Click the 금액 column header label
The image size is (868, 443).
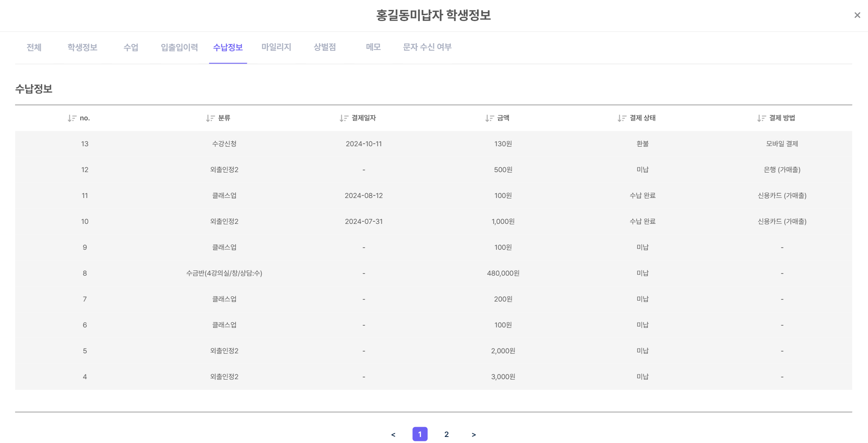tap(503, 118)
